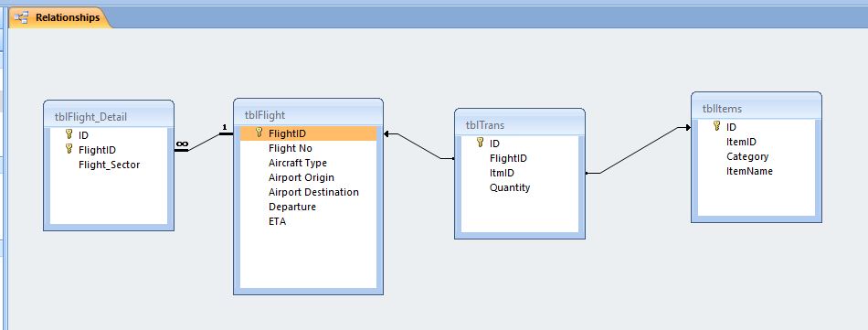Click the key icon beside FlightID in tblFlight
This screenshot has width=868, height=330.
coord(259,133)
